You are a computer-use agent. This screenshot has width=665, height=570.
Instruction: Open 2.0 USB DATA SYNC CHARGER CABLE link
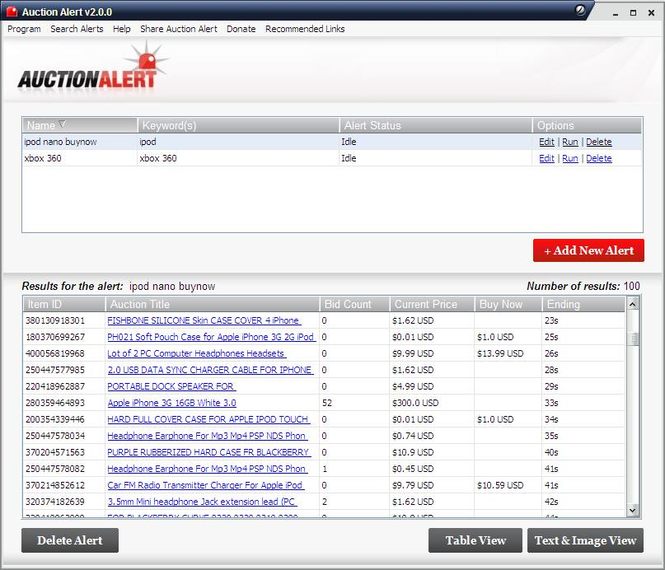(x=210, y=370)
